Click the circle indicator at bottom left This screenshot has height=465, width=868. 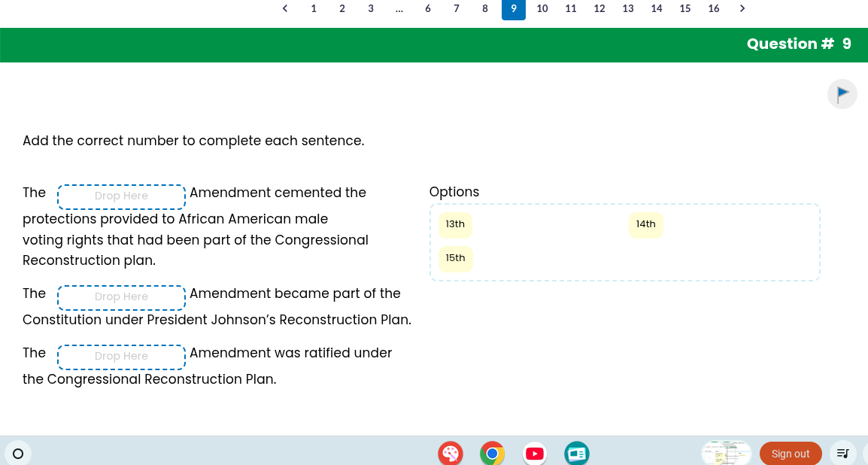pos(18,453)
